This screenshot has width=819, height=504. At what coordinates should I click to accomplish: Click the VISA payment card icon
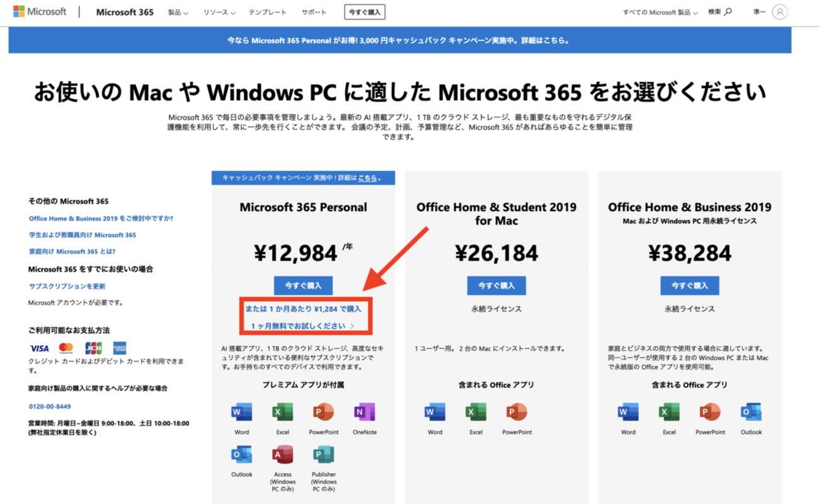pyautogui.click(x=39, y=348)
